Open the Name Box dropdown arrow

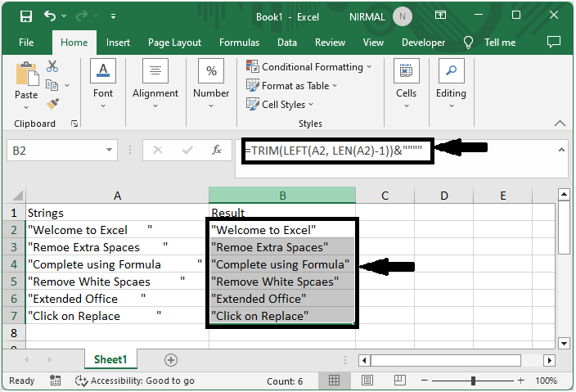pyautogui.click(x=109, y=150)
